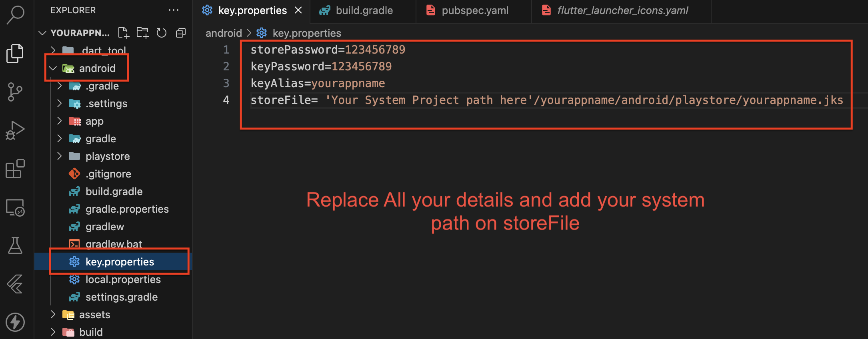Open Remote Explorer icon in activity bar
The image size is (868, 339).
[15, 207]
